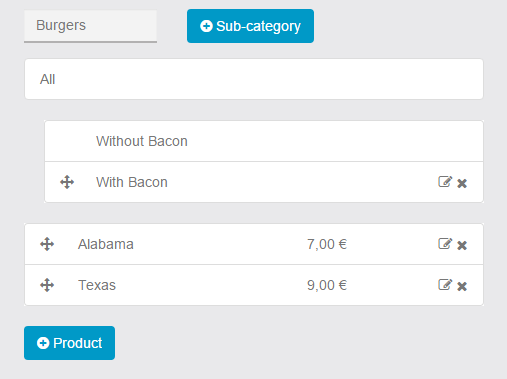Viewport: 507px width, 379px height.
Task: Add a new Sub-category
Action: [250, 26]
